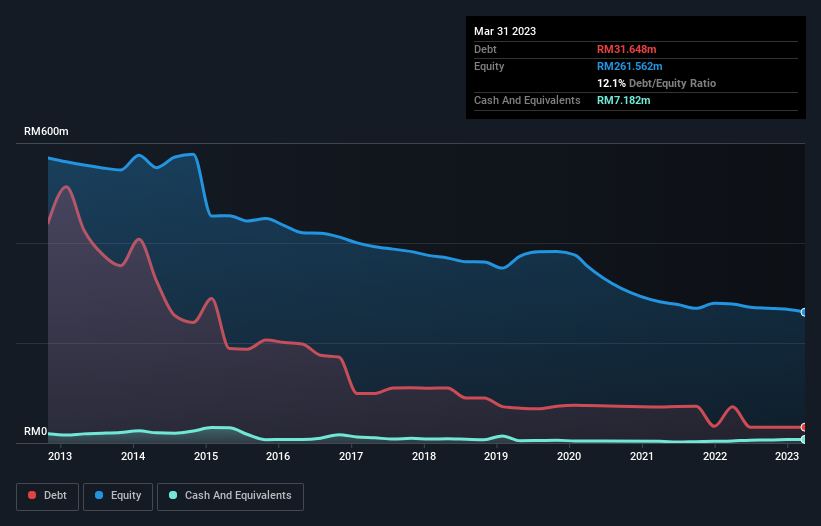Click the RM0 y-axis label
Image resolution: width=821 pixels, height=526 pixels.
pyautogui.click(x=36, y=431)
